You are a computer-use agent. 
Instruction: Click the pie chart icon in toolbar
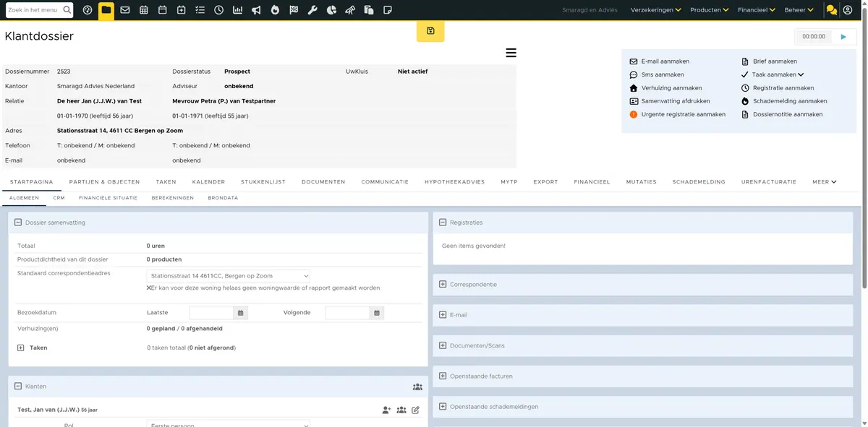click(331, 10)
